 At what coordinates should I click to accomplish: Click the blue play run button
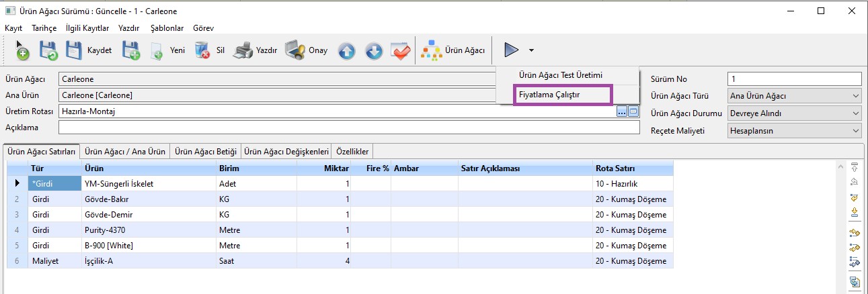pyautogui.click(x=511, y=50)
